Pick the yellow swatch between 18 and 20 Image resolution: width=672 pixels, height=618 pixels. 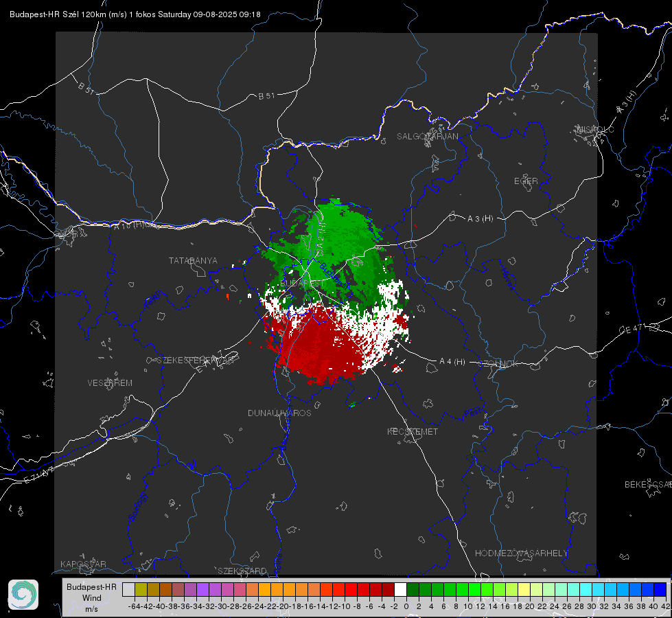pos(524,589)
